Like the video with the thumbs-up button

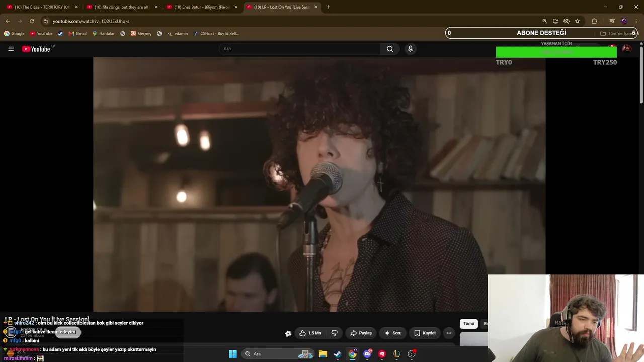pos(310,333)
